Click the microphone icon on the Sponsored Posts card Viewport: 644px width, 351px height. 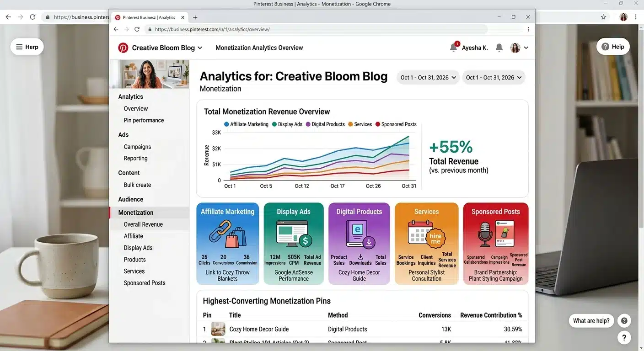(x=485, y=234)
